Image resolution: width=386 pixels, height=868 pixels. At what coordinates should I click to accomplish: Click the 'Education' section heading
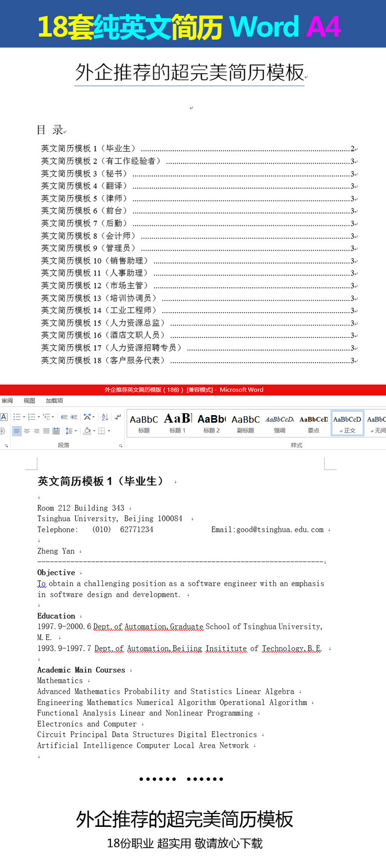tap(56, 616)
